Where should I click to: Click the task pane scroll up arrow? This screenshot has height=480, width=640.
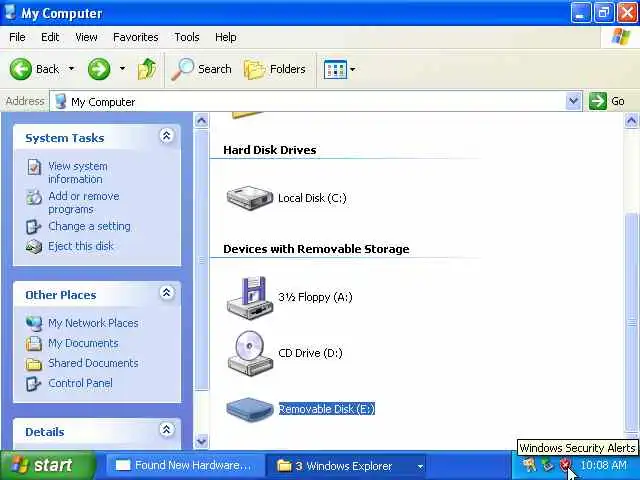pyautogui.click(x=201, y=121)
